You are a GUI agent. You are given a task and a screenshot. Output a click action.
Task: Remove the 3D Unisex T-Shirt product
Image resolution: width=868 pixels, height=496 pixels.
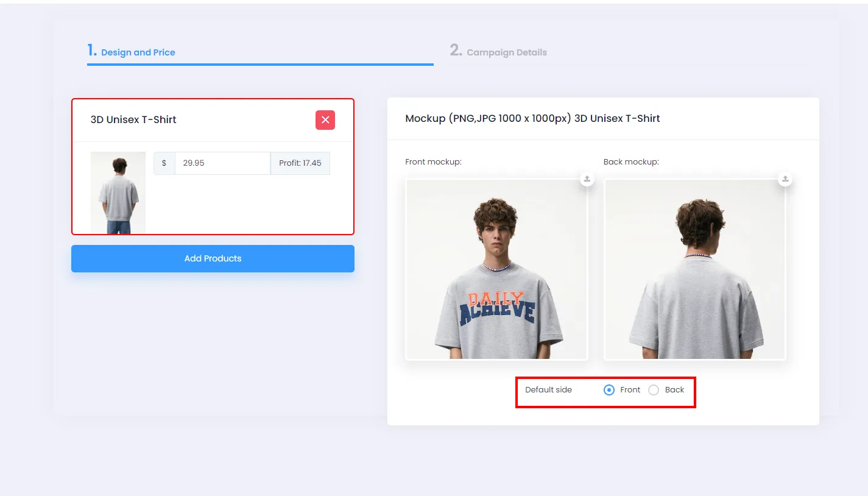coord(325,120)
